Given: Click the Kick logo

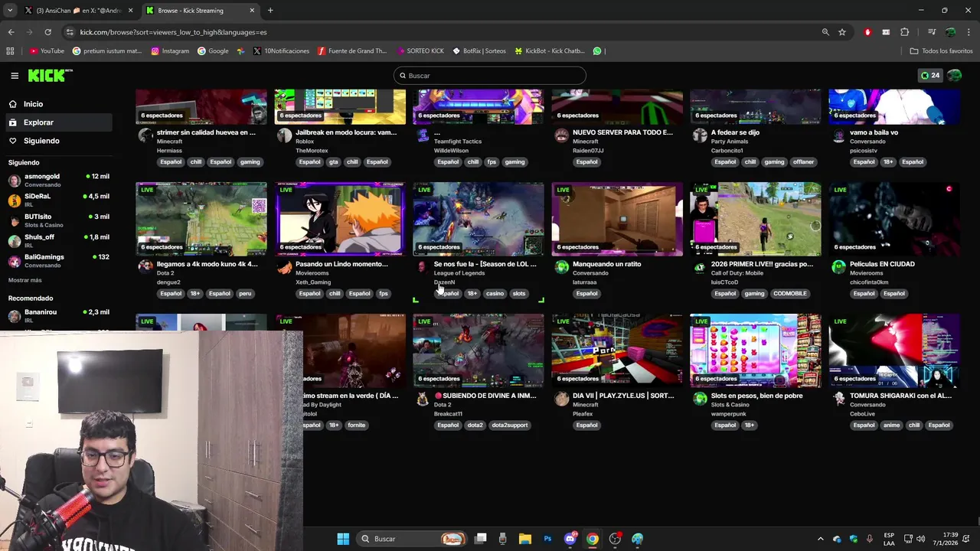Looking at the screenshot, I should pos(50,75).
